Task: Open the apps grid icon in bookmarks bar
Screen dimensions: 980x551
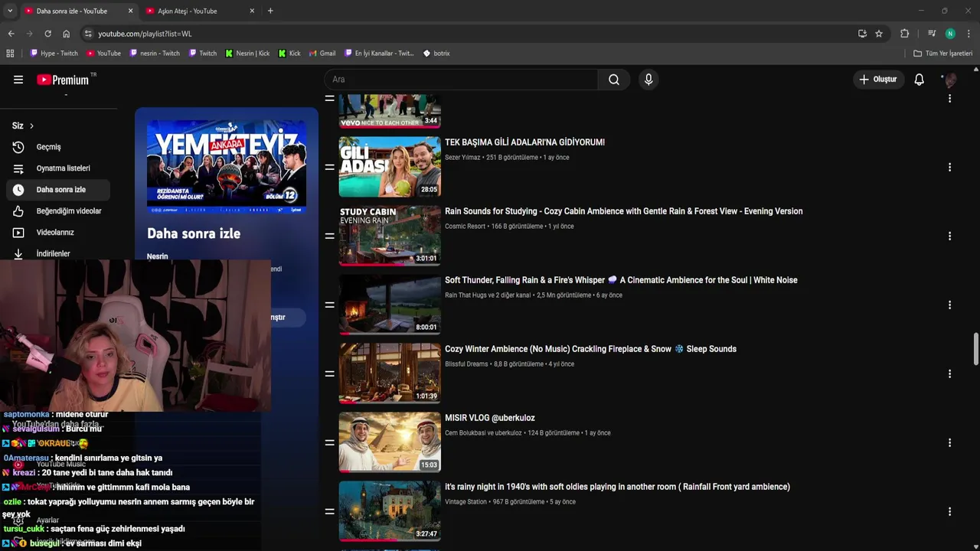Action: 10,54
